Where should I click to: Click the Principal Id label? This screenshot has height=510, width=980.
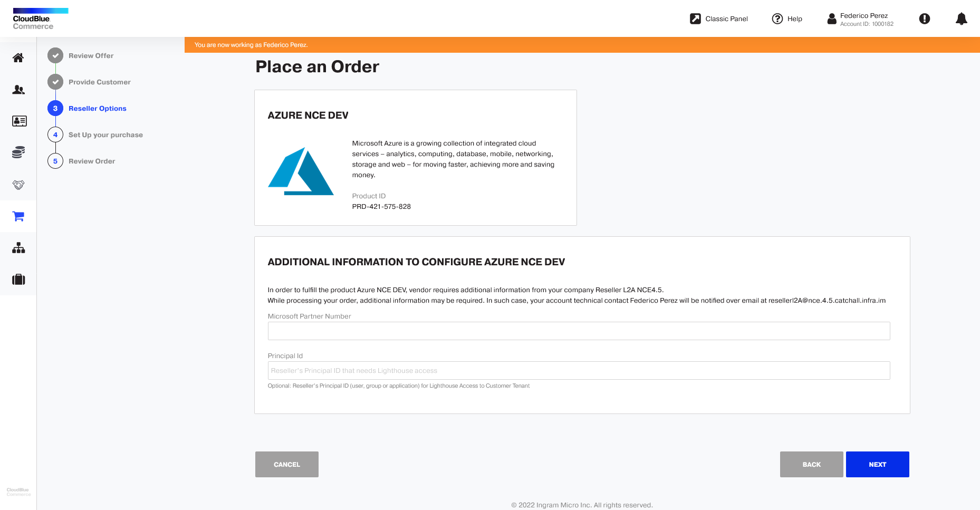[285, 356]
